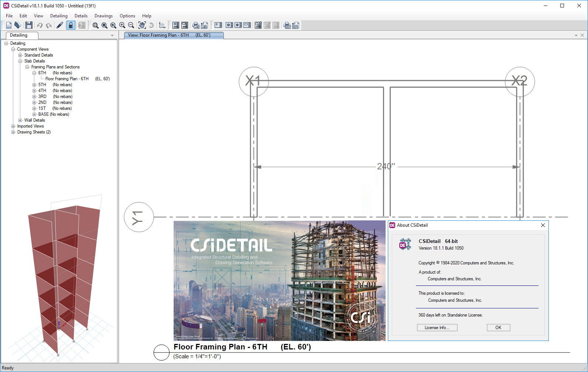588x372 pixels.
Task: Click the remove view minus icon
Action: pyautogui.click(x=238, y=25)
